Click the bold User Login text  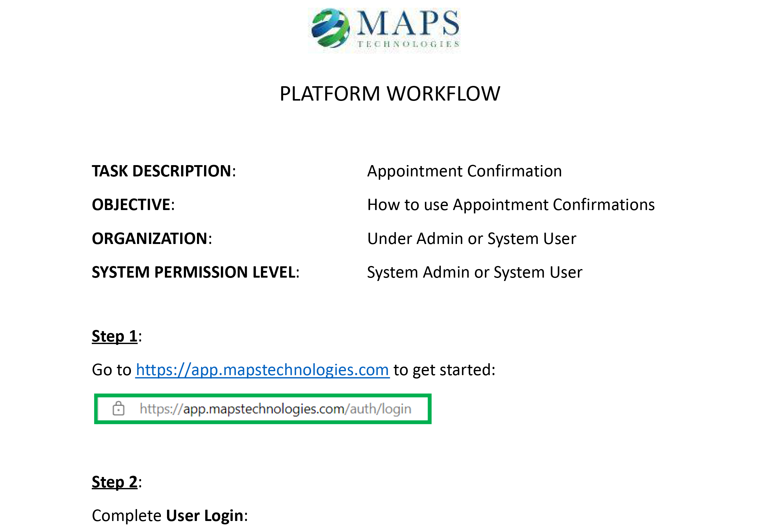click(205, 515)
